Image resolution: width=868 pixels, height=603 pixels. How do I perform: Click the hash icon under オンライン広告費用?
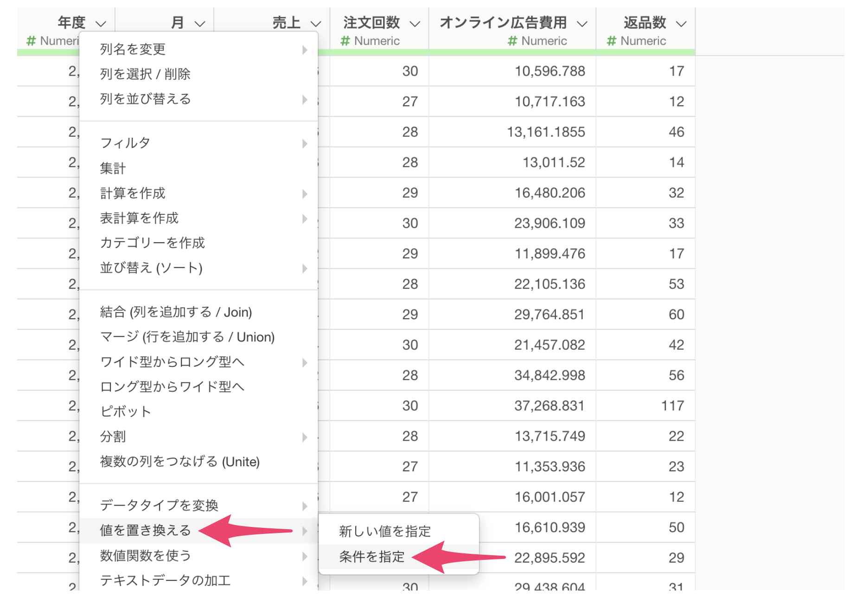512,41
